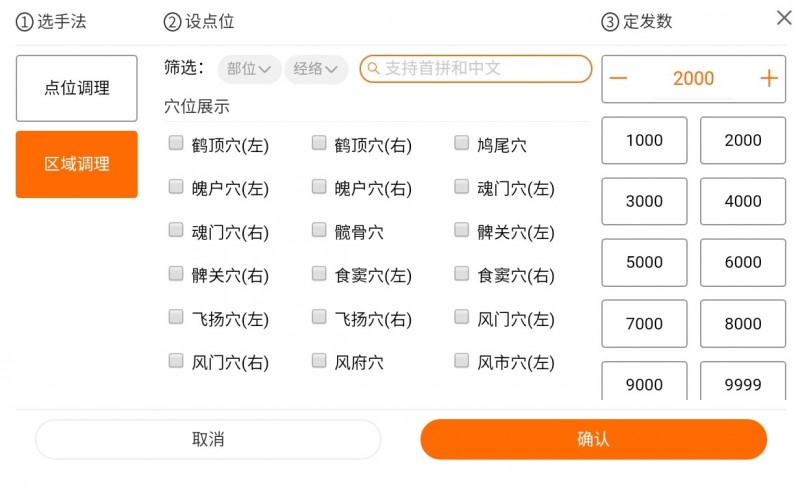The width and height of the screenshot is (800, 487).
Task: Set count to 9999 preset
Action: pyautogui.click(x=743, y=384)
